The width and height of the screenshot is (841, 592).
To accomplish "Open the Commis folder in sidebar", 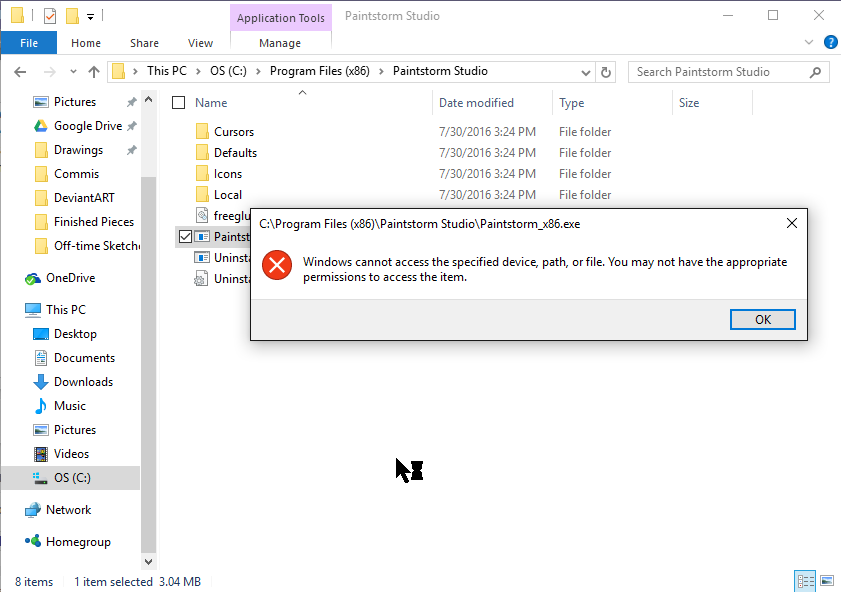I will click(77, 174).
